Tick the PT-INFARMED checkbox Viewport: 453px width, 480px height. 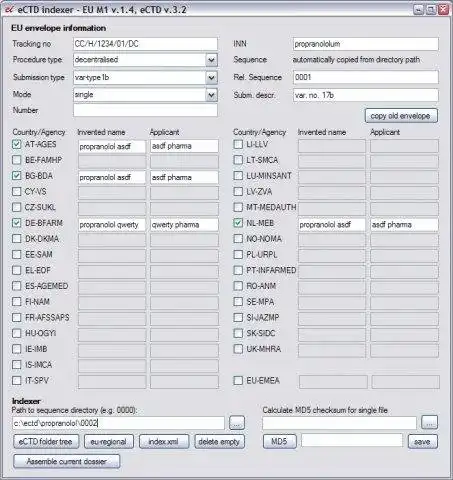238,270
